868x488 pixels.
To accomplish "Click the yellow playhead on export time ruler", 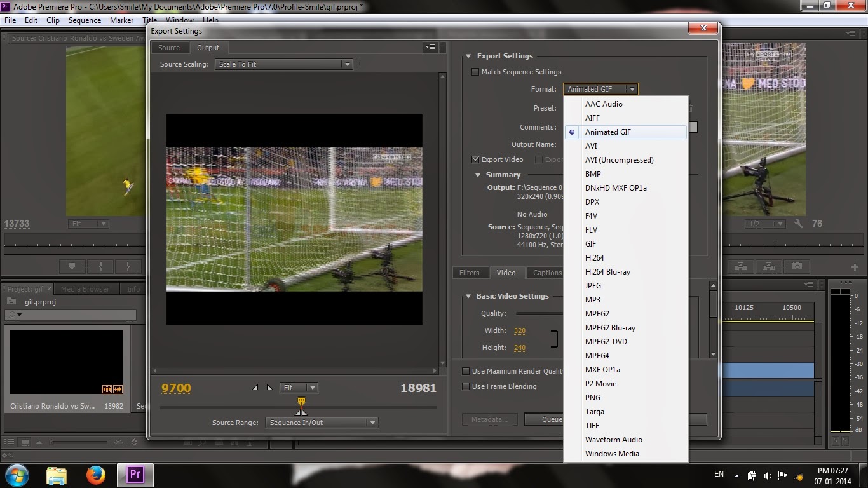I will point(301,402).
